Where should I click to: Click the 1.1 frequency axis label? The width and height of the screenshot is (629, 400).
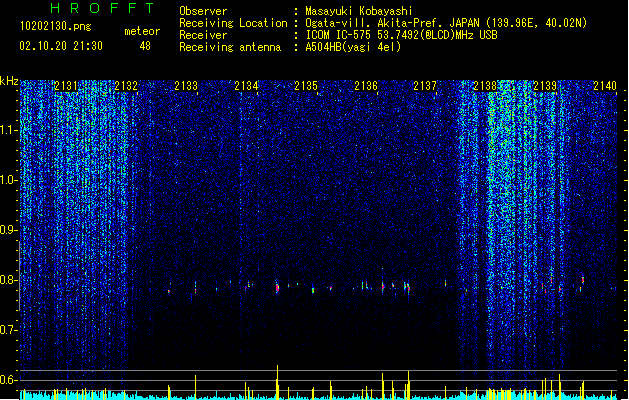tap(8, 130)
